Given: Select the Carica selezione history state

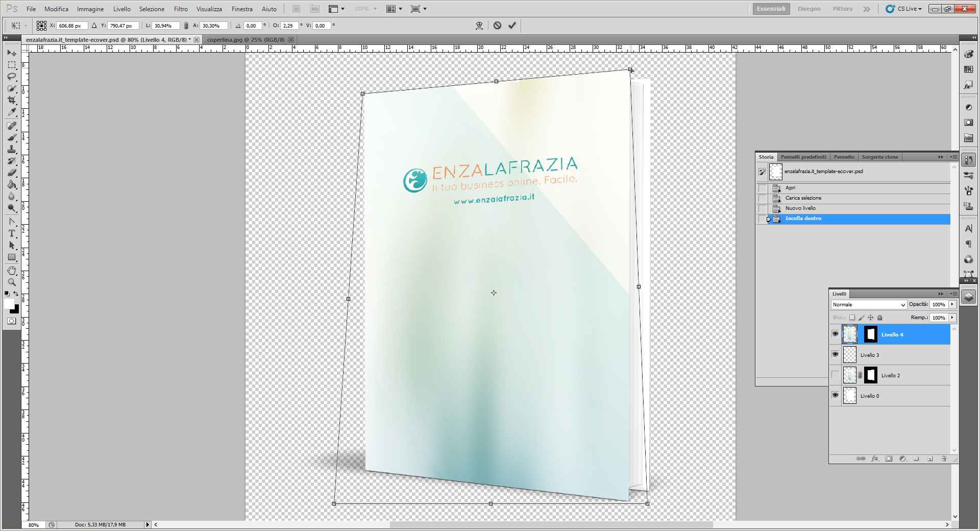Looking at the screenshot, I should (x=803, y=198).
